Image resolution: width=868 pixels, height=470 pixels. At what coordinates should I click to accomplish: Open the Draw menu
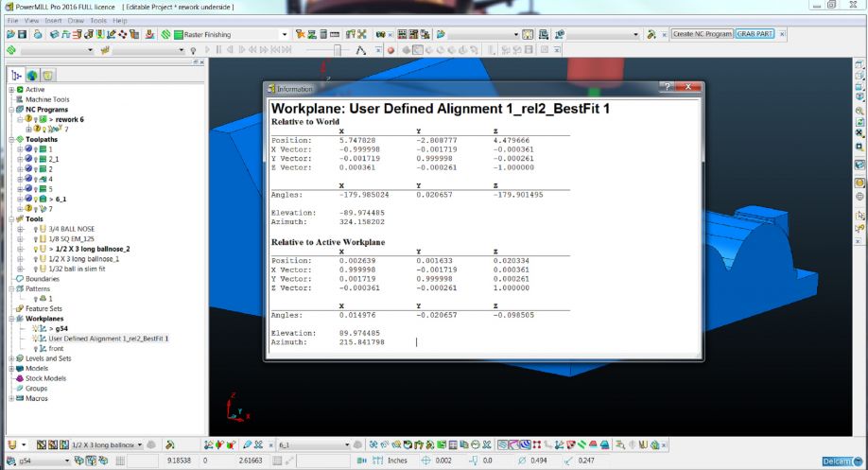coord(76,21)
